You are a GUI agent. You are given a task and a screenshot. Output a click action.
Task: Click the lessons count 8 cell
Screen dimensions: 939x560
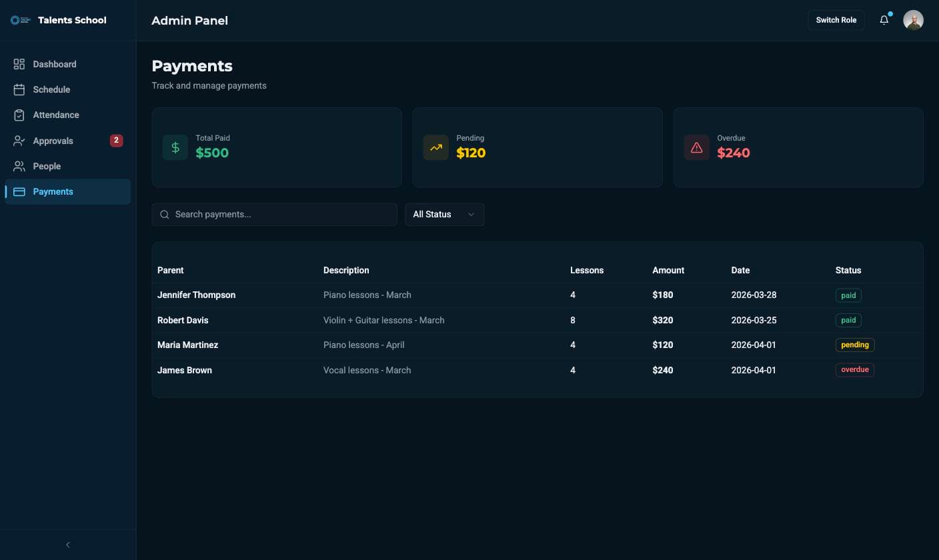573,320
